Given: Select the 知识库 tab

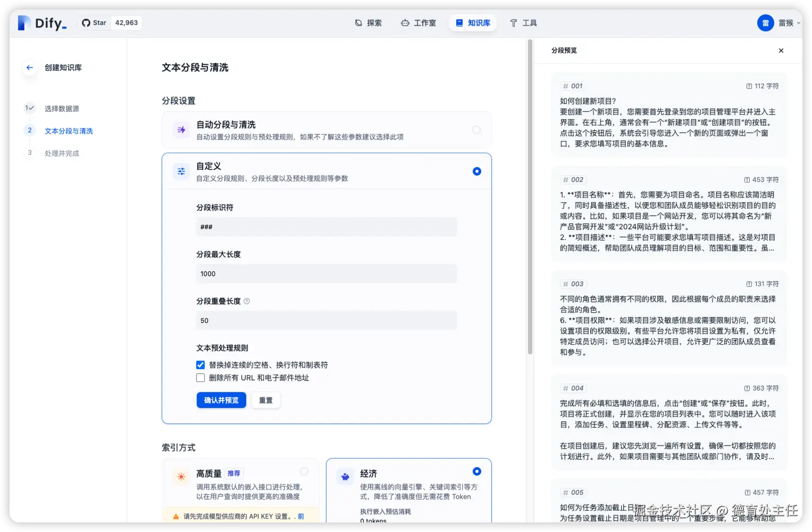Looking at the screenshot, I should 473,23.
